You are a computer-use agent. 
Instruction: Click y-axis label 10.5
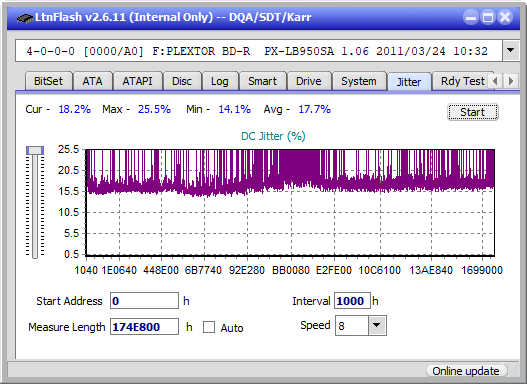click(x=69, y=212)
